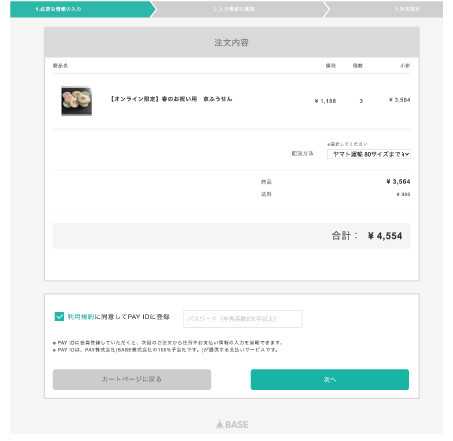Viewport: 453px width, 441px height.
Task: Click the 送料 shipping fee amount
Action: tap(403, 194)
